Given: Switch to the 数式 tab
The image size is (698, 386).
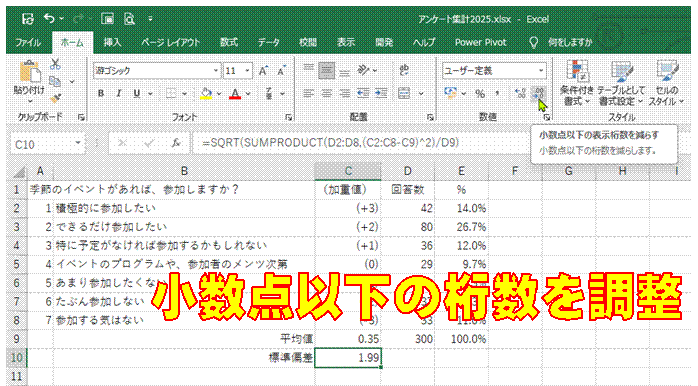Looking at the screenshot, I should [229, 43].
